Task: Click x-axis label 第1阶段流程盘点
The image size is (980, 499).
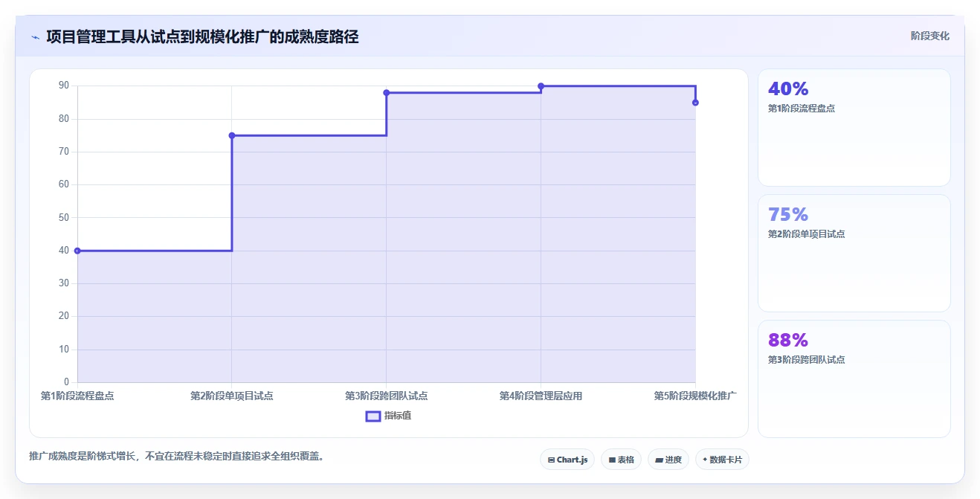Action: coord(77,396)
